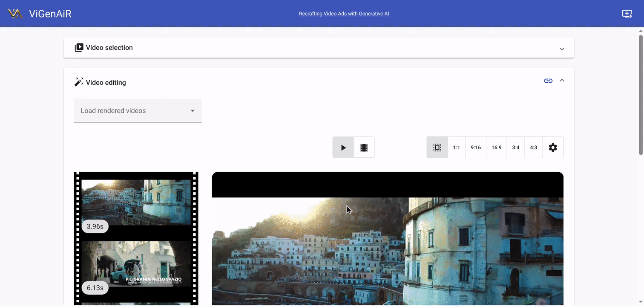Screen dimensions: 644x307
Task: Switch to the film strip segments view
Action: coord(364,148)
